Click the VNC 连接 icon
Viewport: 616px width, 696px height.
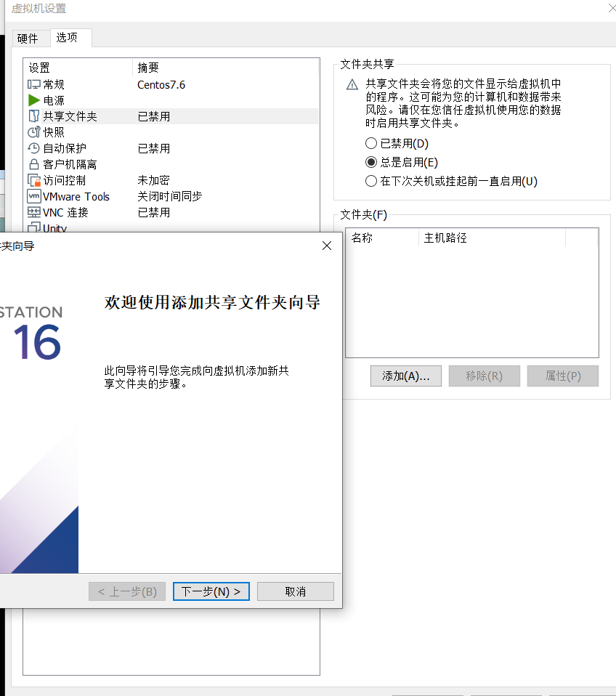pos(33,212)
